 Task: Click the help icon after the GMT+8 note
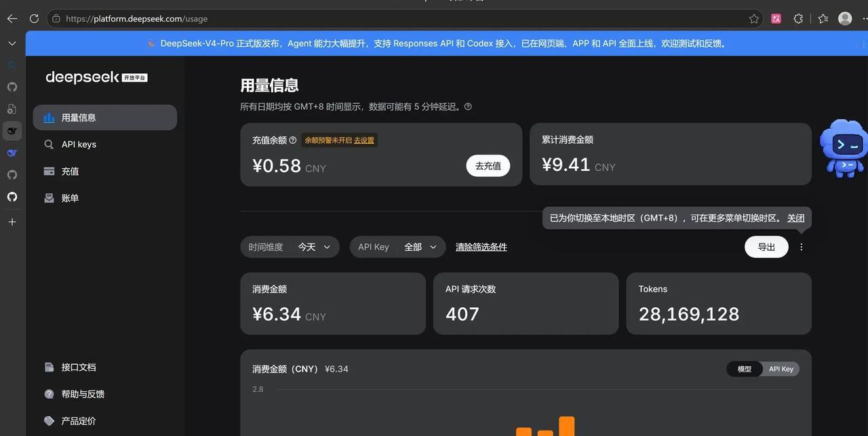pos(468,106)
